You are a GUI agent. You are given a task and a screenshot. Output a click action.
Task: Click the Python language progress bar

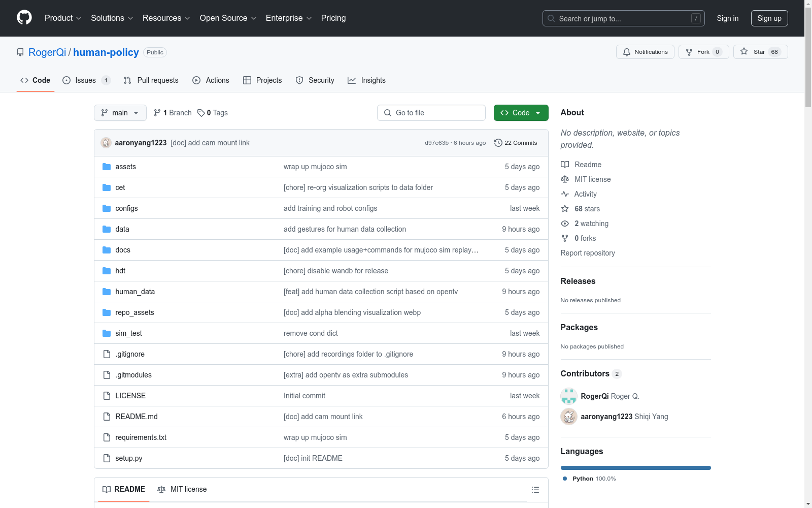(x=635, y=468)
